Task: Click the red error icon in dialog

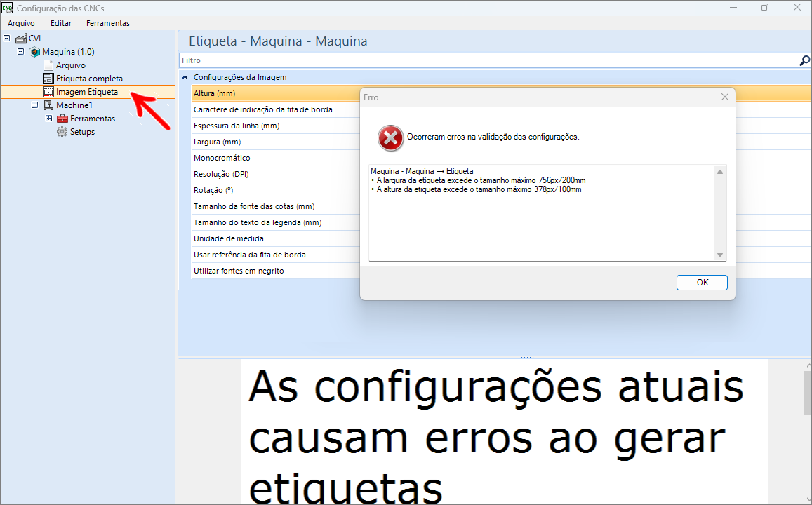Action: click(390, 138)
